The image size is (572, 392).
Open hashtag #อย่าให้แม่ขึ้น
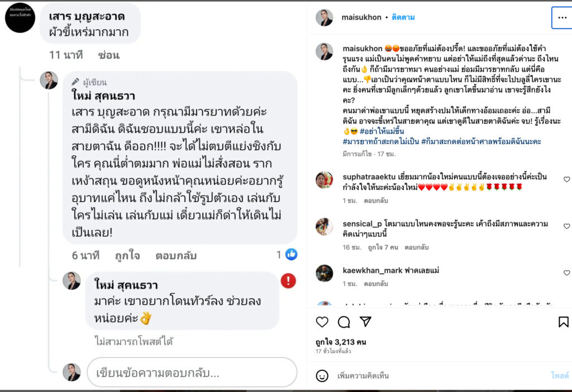coord(382,131)
